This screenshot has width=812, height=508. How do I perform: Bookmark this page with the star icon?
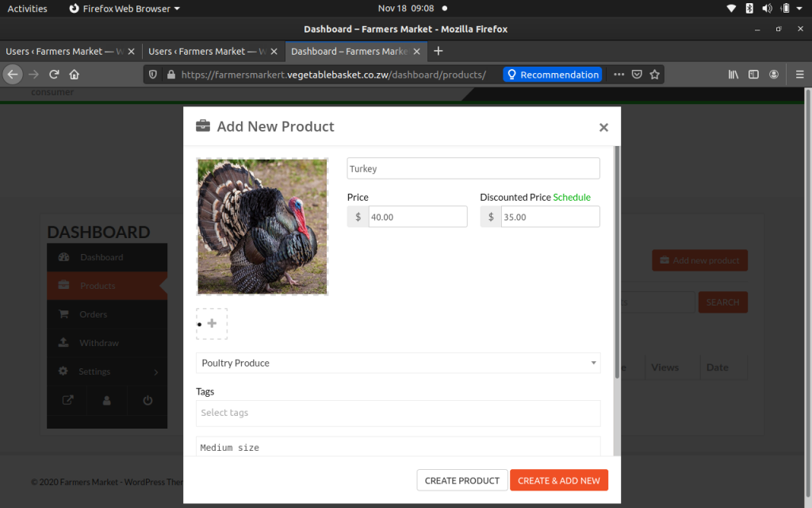coord(655,75)
